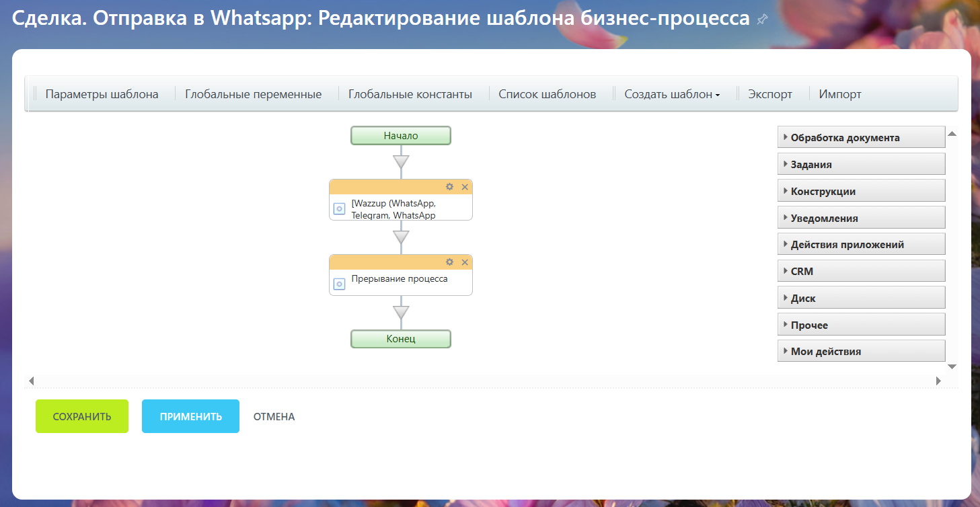Image resolution: width=980 pixels, height=507 pixels.
Task: Open Глобальные переменные
Action: tap(254, 94)
